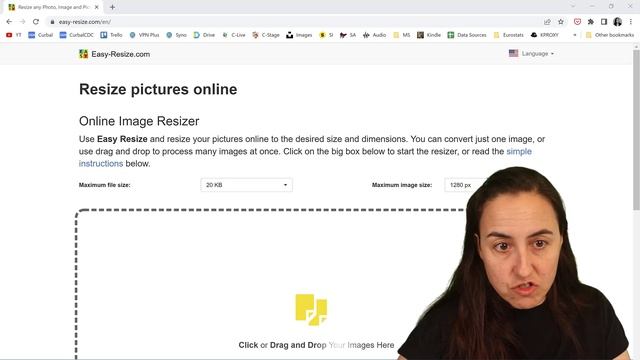Image resolution: width=640 pixels, height=360 pixels.
Task: Open a new tab with the plus button
Action: tap(112, 7)
